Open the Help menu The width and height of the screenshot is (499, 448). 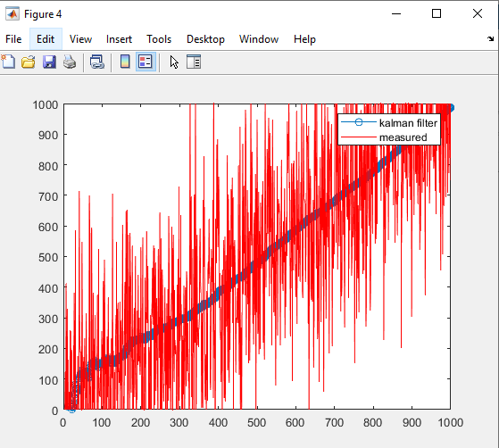tap(304, 39)
